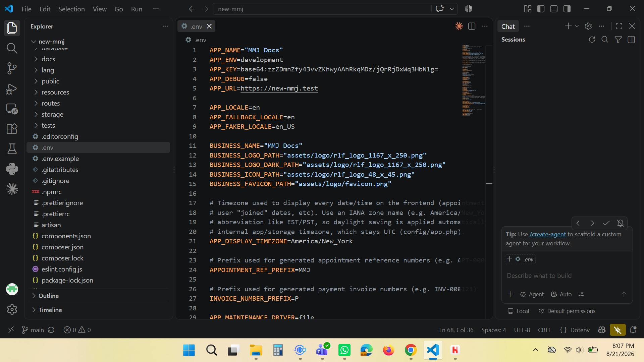The width and height of the screenshot is (644, 362).
Task: Open the Search view in activity bar
Action: (12, 48)
